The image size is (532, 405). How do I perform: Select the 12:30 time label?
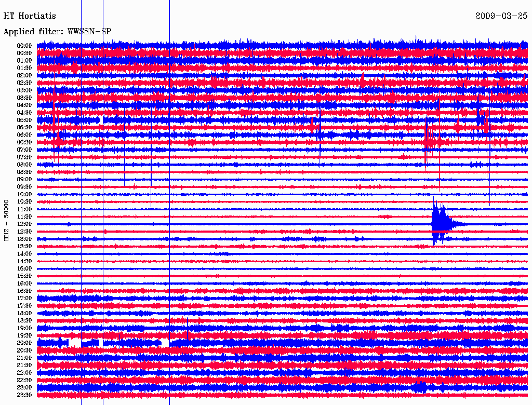[24, 232]
